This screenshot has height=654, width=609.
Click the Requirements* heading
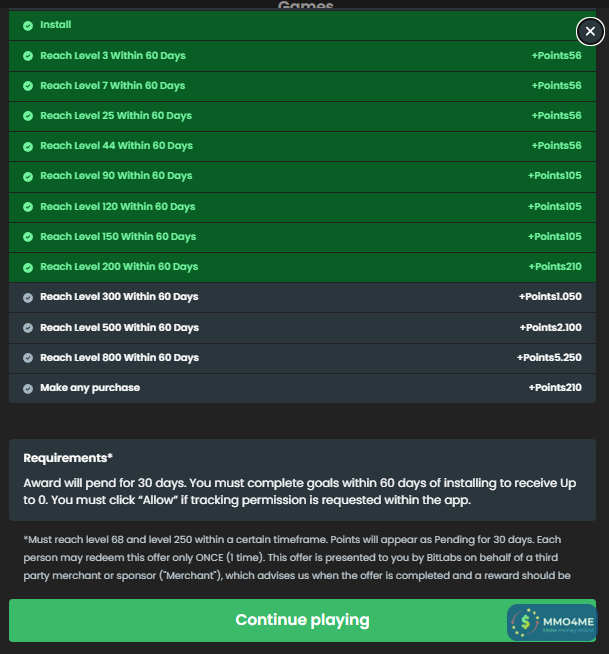pos(68,458)
